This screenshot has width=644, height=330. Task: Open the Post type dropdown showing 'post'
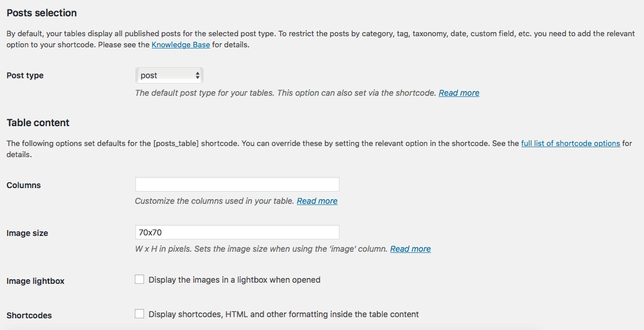point(169,75)
